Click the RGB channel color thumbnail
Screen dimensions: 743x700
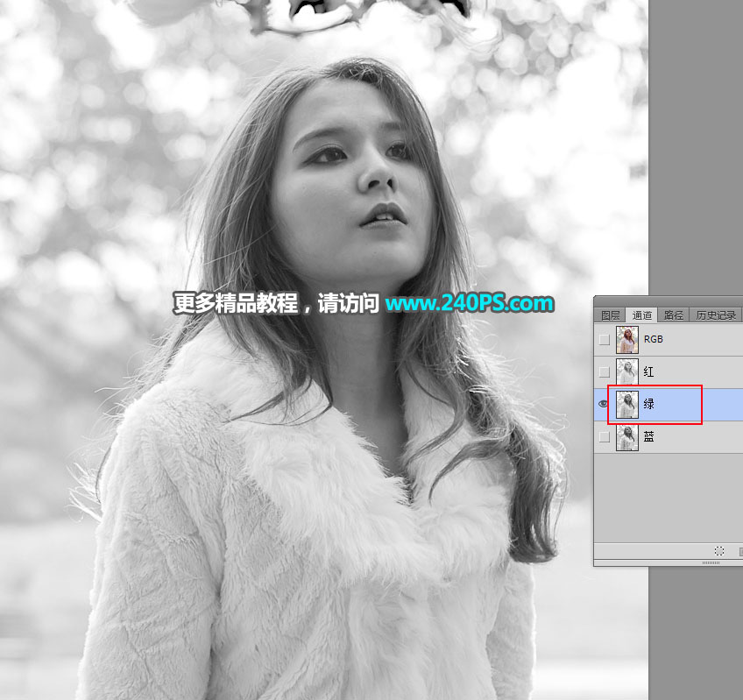[x=627, y=339]
